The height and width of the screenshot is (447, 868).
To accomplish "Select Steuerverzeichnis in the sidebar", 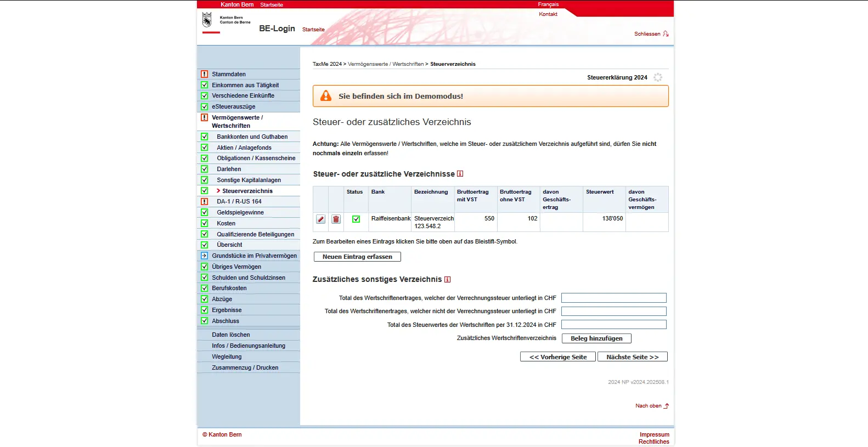I will [x=247, y=191].
